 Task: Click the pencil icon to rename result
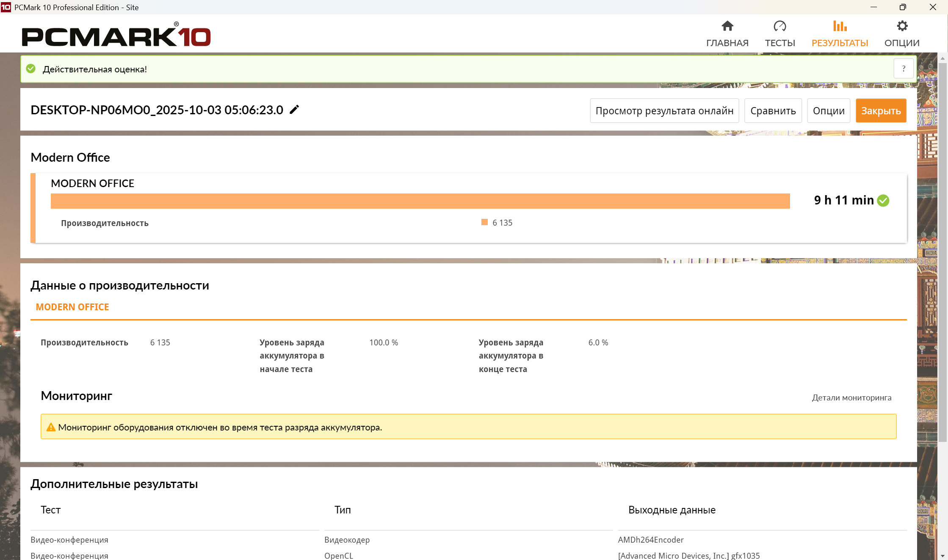point(294,110)
